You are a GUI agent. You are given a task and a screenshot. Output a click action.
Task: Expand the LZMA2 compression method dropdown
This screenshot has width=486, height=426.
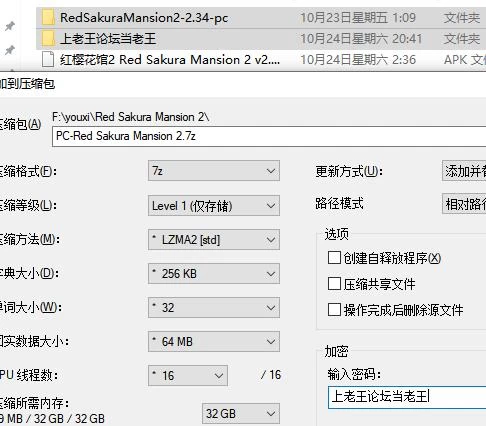(x=214, y=240)
